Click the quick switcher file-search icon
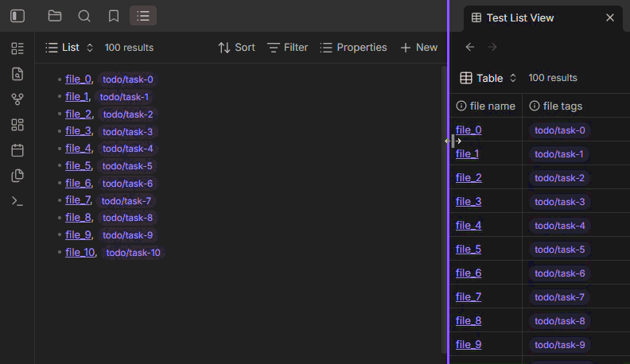 [17, 74]
